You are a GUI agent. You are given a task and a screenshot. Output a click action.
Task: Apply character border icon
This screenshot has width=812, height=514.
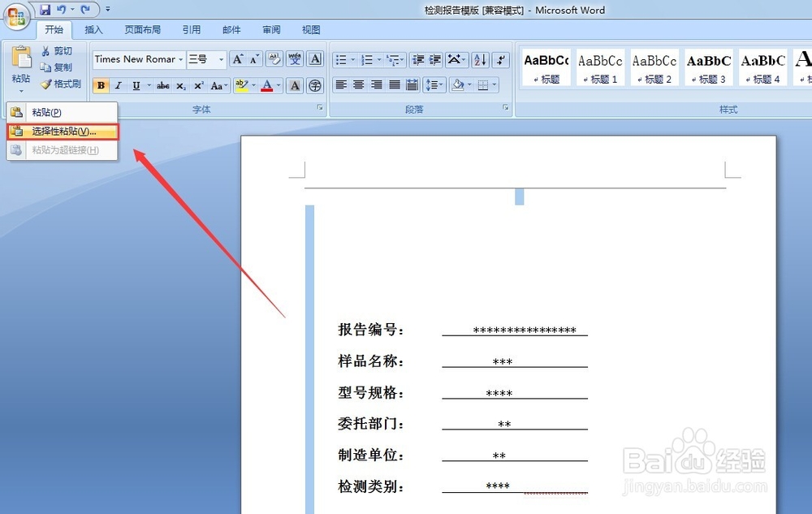tap(315, 59)
